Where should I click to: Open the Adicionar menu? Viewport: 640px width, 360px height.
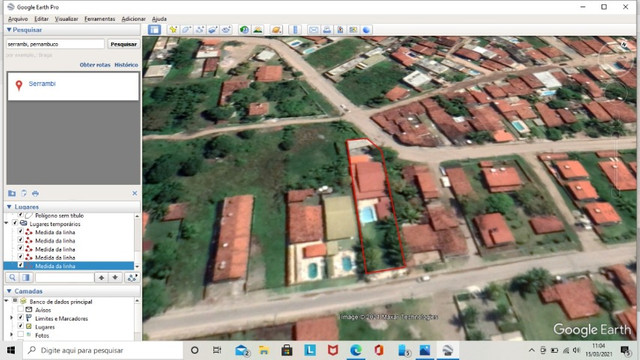click(133, 19)
